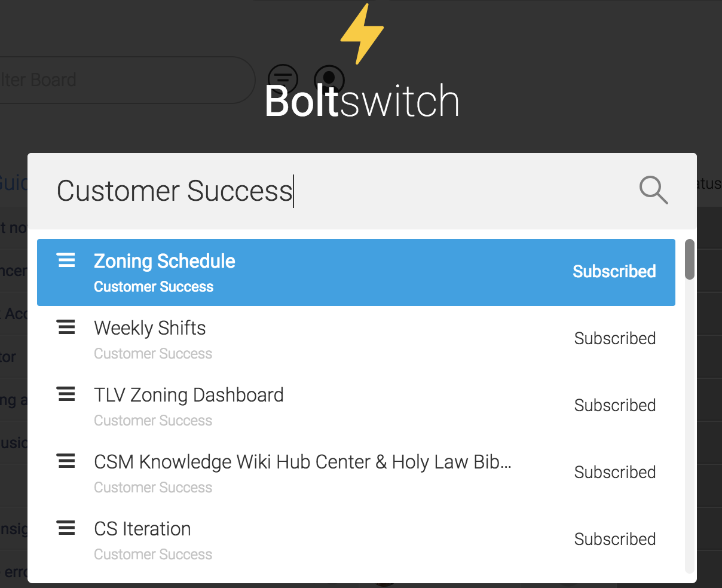Click the board icon beside CSM Knowledge Wiki

(x=66, y=461)
